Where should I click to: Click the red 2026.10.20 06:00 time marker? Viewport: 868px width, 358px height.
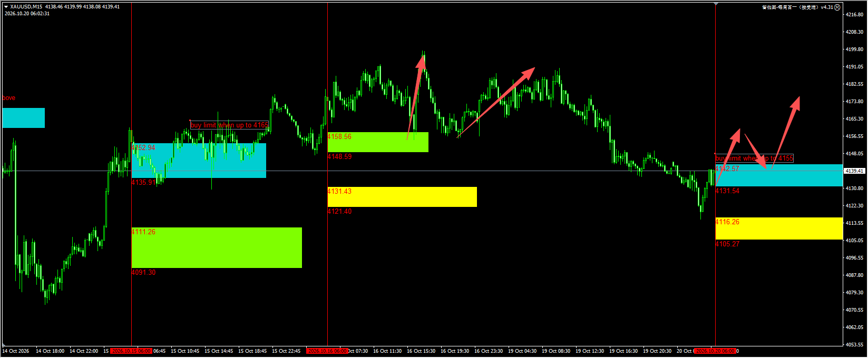point(715,351)
